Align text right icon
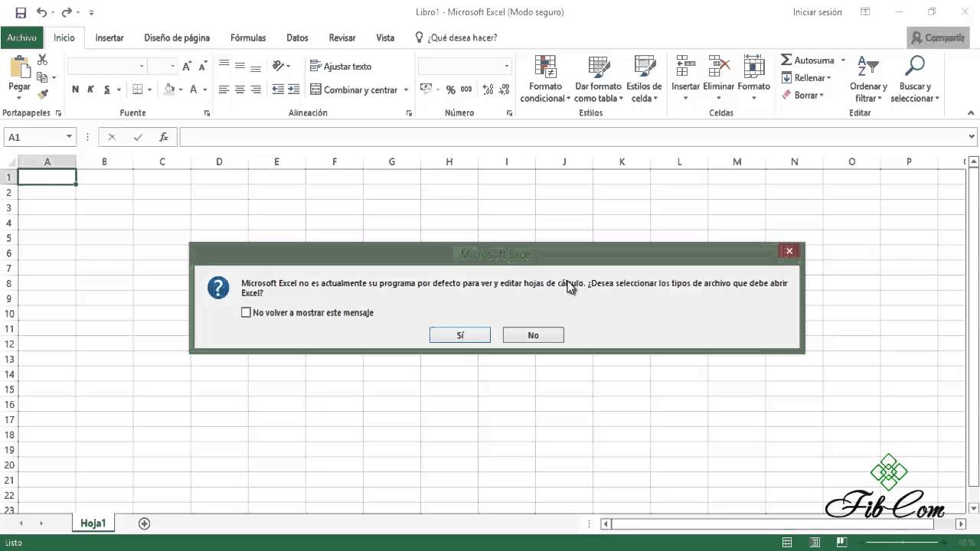 (x=256, y=90)
